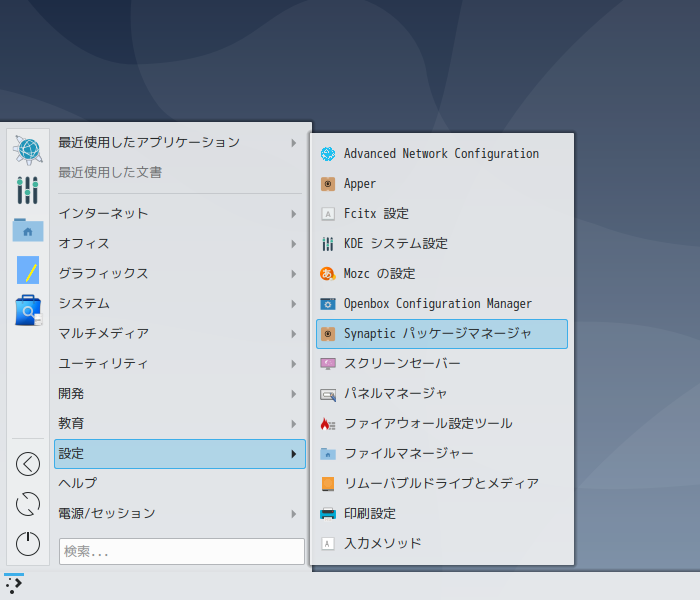Open the 電源/セッション menu entry
The image size is (700, 600).
(x=180, y=514)
